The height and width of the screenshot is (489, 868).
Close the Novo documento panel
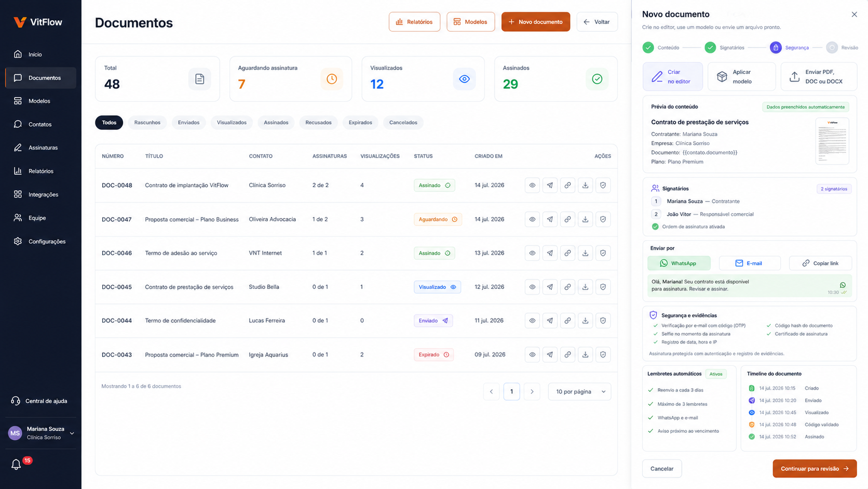click(854, 15)
